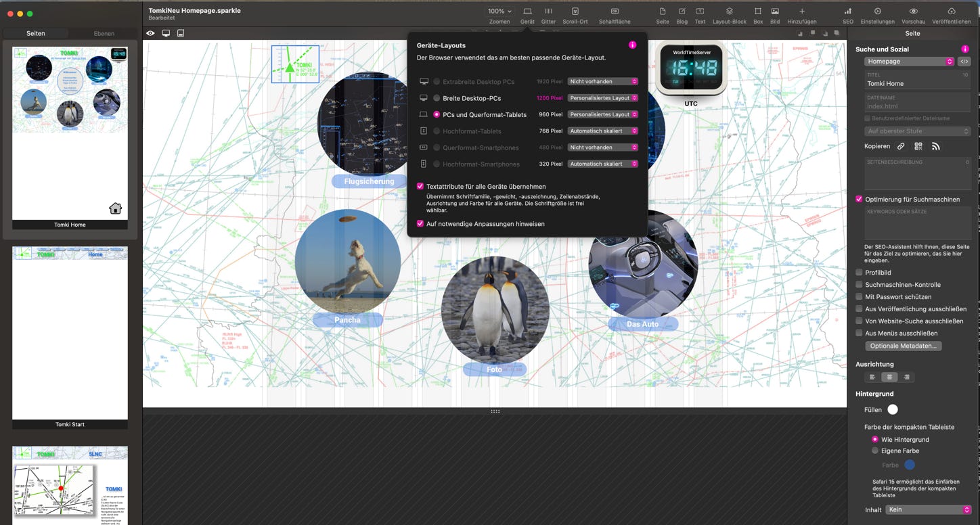
Task: Open the Gitter grid settings
Action: pos(548,12)
